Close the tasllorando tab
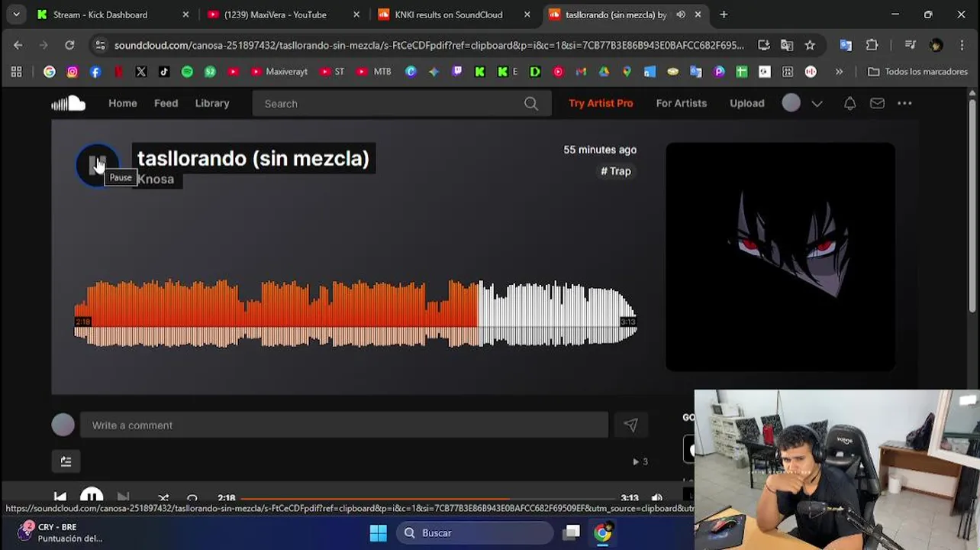 point(698,15)
